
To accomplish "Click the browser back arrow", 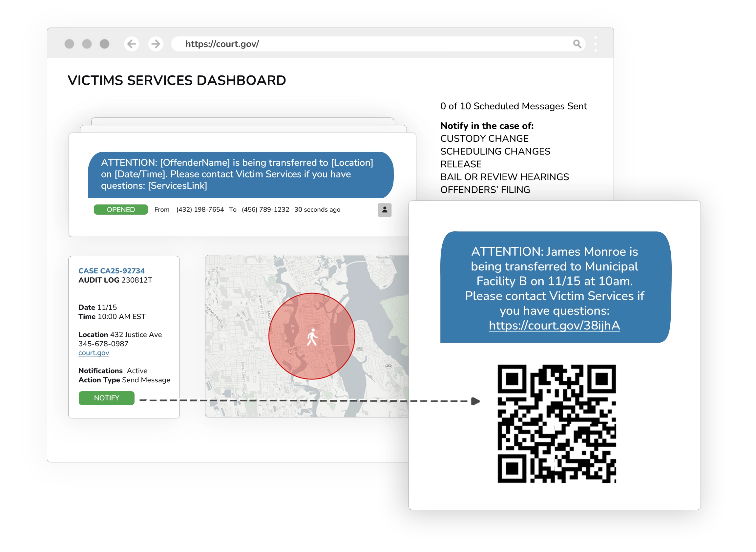I will pyautogui.click(x=132, y=44).
